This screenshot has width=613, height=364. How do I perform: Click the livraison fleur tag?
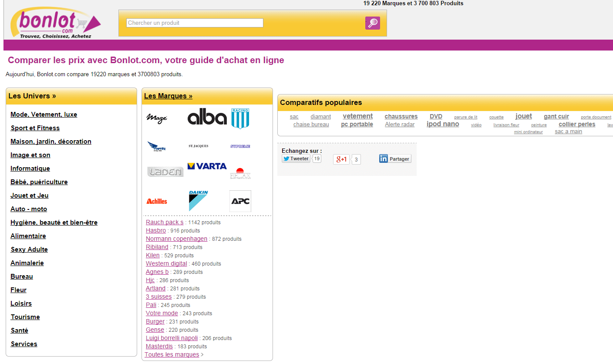(x=506, y=125)
